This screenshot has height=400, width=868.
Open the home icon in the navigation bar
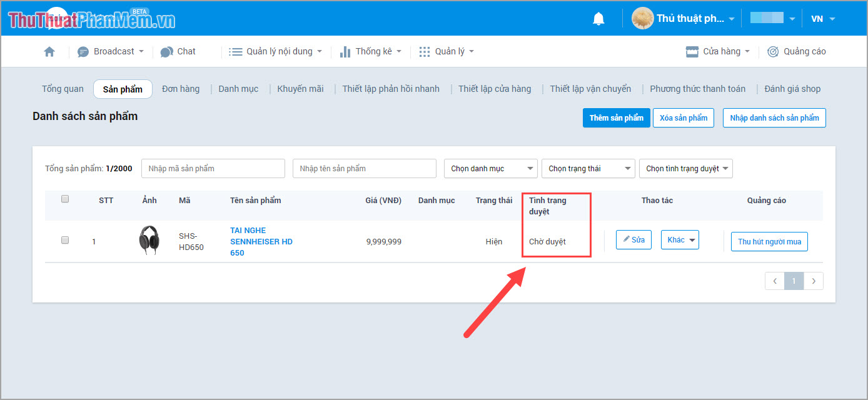(x=49, y=51)
